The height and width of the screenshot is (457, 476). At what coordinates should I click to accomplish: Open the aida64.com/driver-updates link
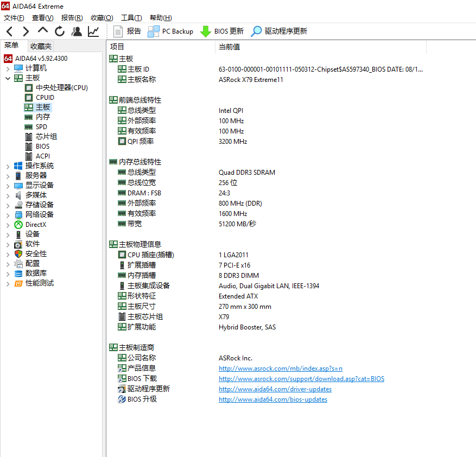click(x=275, y=389)
